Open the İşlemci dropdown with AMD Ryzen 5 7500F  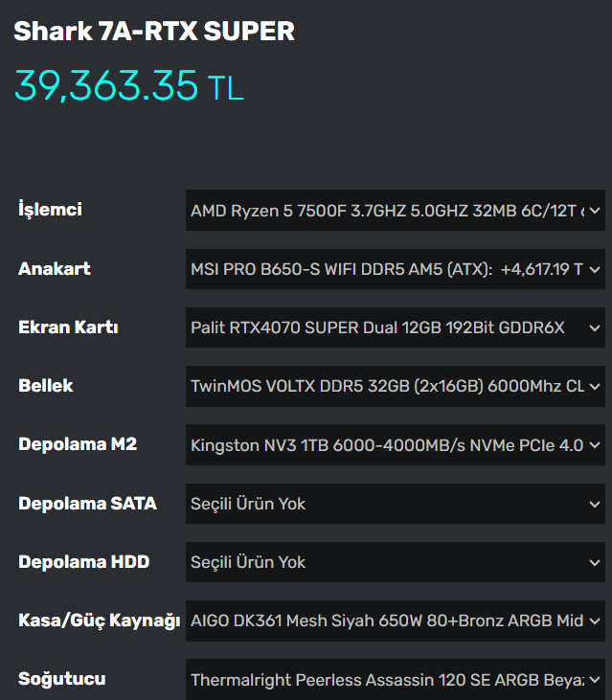point(395,211)
